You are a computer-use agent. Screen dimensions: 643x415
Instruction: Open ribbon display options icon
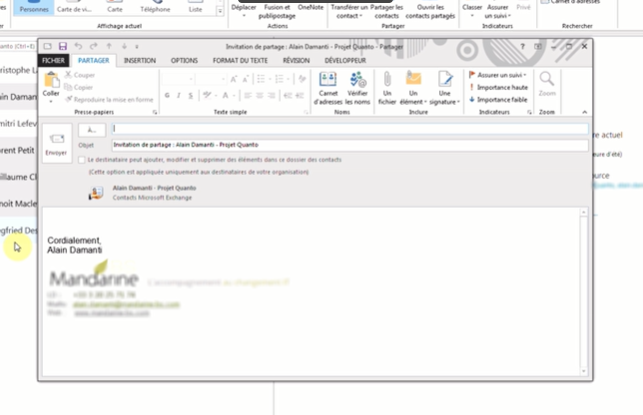tap(538, 47)
